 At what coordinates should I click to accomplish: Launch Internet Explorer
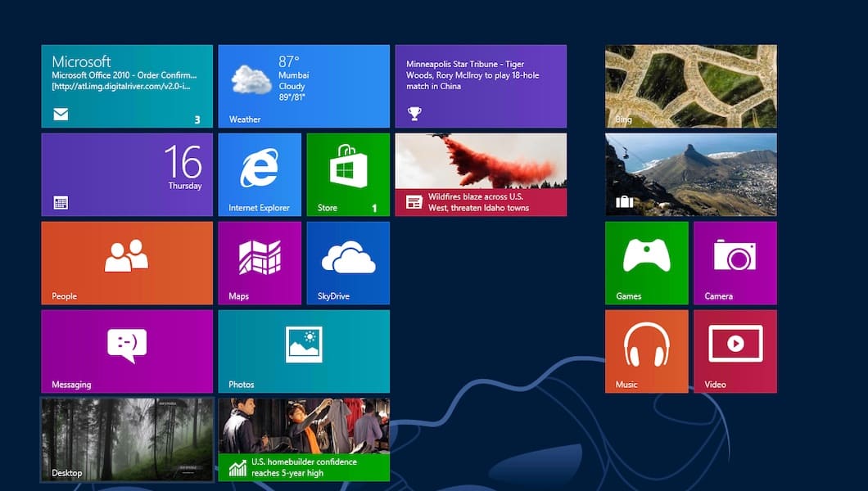(x=260, y=173)
